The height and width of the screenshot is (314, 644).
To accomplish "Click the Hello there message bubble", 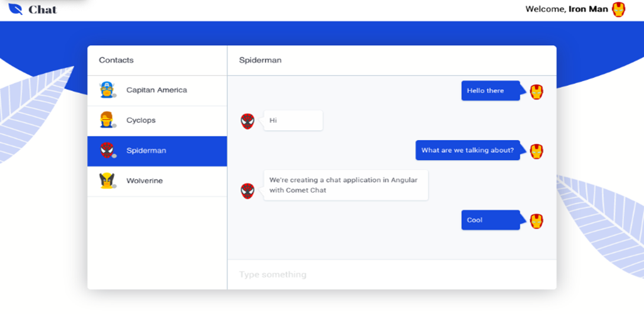I will pos(491,90).
